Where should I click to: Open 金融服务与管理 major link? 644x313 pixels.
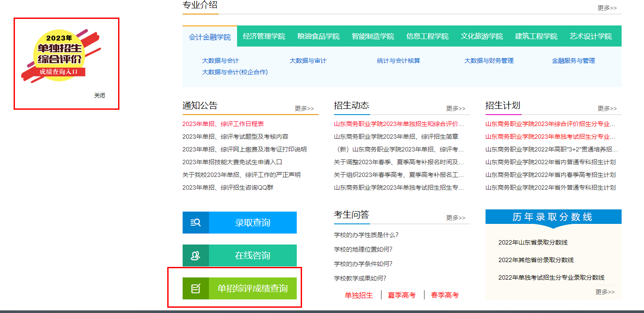pos(573,61)
